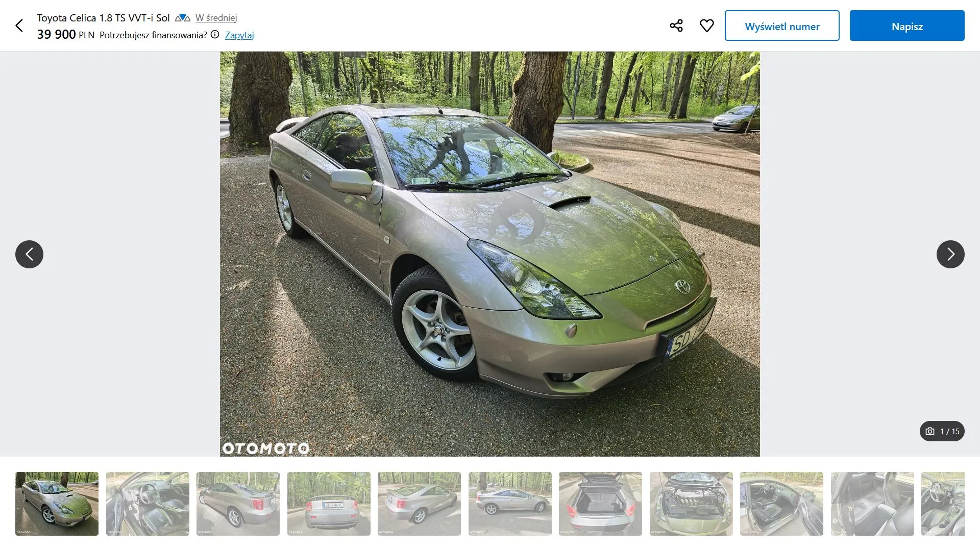Select the side profile thumbnail
Image resolution: width=980 pixels, height=551 pixels.
[510, 504]
